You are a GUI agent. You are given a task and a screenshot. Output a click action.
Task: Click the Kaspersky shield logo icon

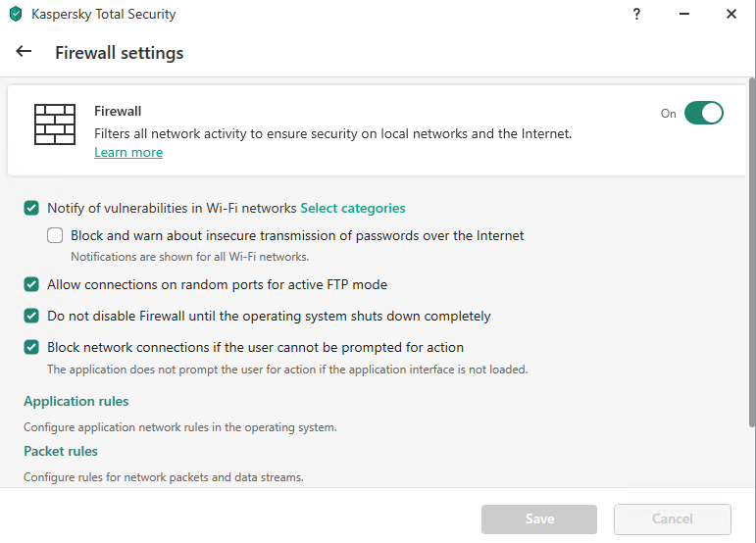point(16,15)
